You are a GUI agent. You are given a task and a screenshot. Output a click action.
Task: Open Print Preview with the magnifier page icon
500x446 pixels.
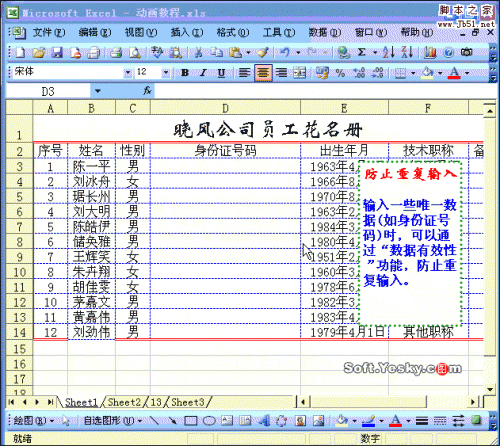(135, 52)
